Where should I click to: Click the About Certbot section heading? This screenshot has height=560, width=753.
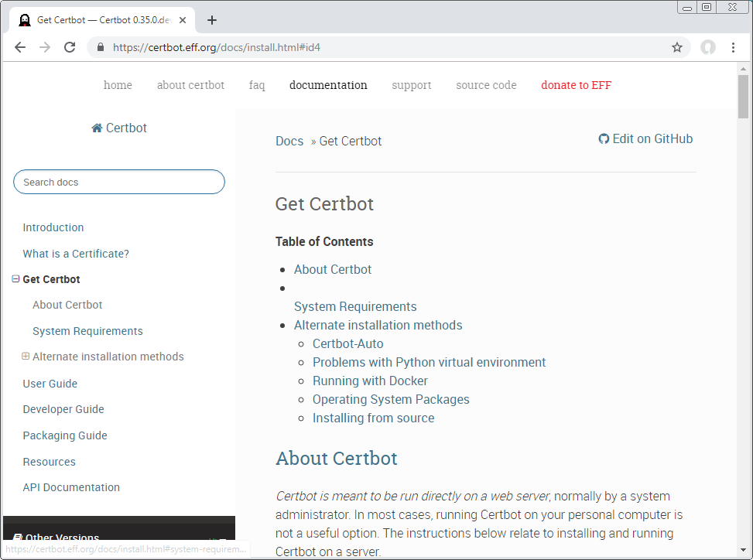[336, 458]
